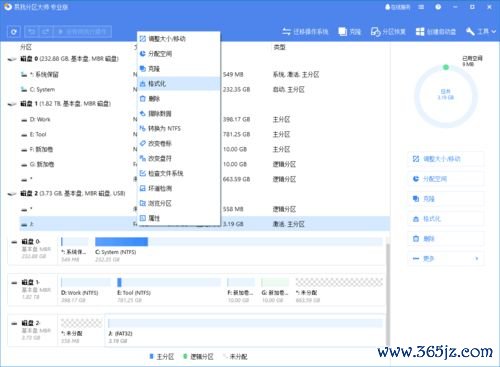Choose 转换为 NTFS in the context menu

pyautogui.click(x=179, y=128)
